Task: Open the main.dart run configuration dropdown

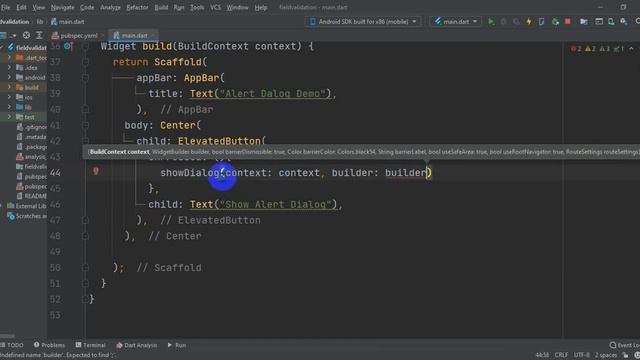Action: (456, 22)
